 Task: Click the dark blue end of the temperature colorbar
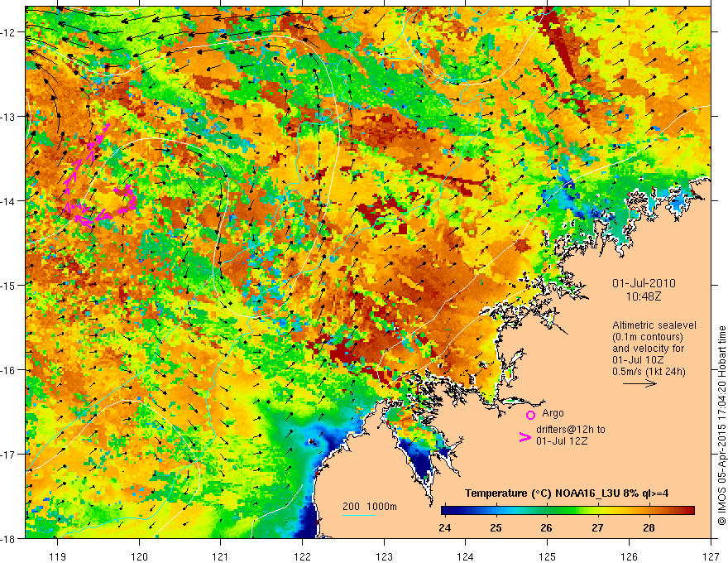tap(448, 511)
